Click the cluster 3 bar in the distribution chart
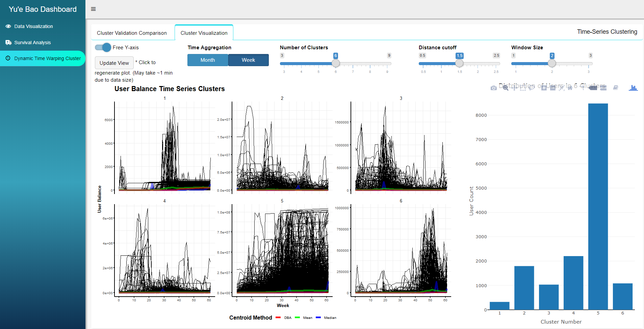 pos(549,297)
